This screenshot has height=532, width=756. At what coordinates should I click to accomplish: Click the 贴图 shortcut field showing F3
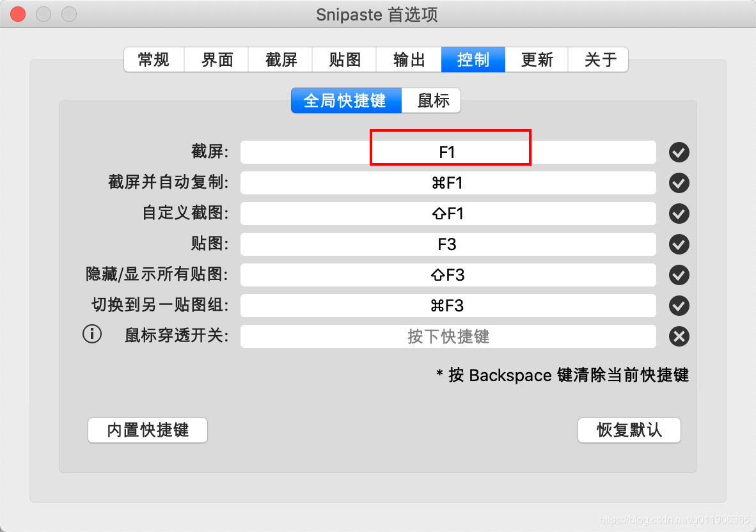pyautogui.click(x=448, y=244)
